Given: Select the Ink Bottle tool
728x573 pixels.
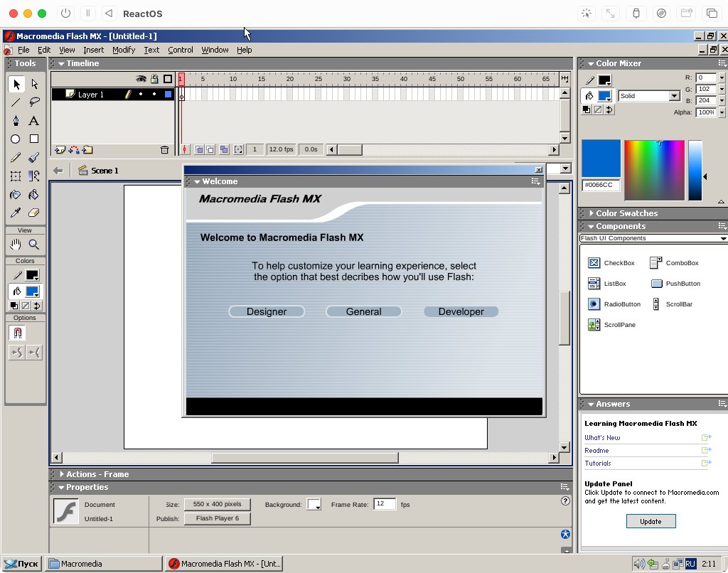Looking at the screenshot, I should (16, 195).
